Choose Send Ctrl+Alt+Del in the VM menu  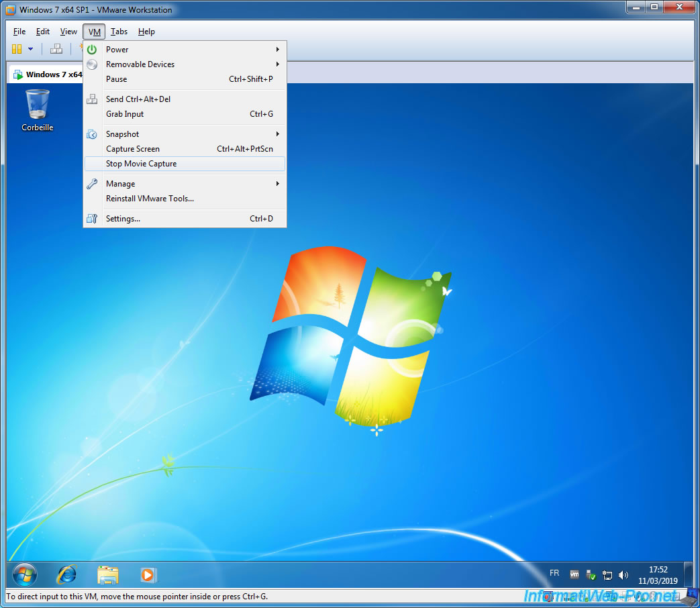tap(185, 99)
